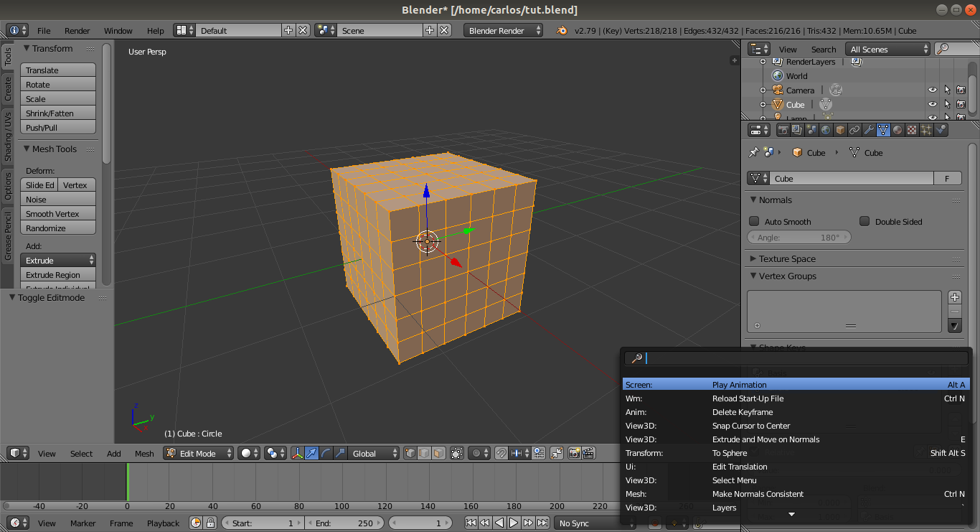980x532 pixels.
Task: Select face select mode icon
Action: [438, 453]
